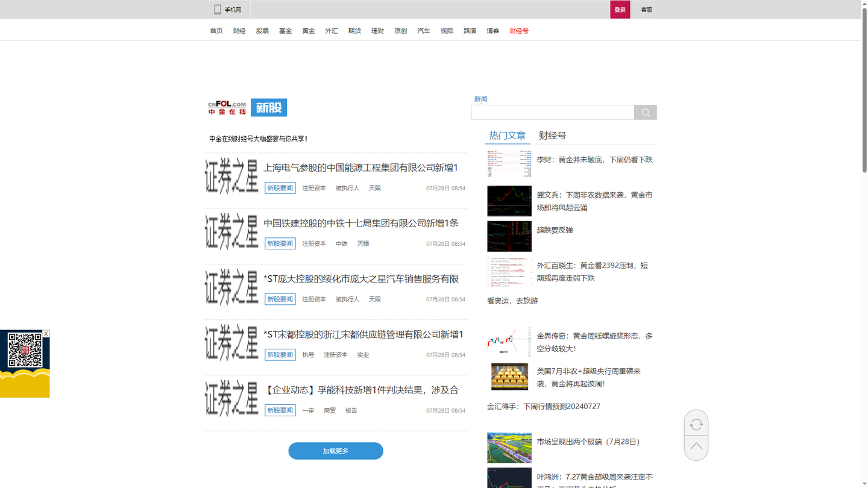Open 超跌要反弹 hot article
Image resolution: width=868 pixels, height=488 pixels.
coord(555,230)
